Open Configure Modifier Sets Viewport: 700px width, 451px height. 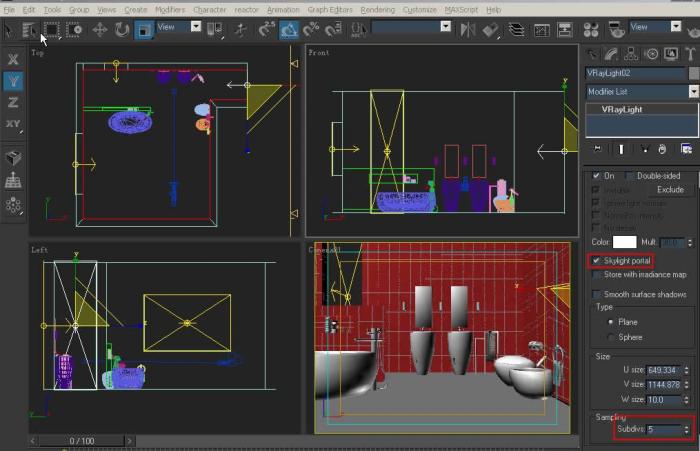tap(687, 149)
